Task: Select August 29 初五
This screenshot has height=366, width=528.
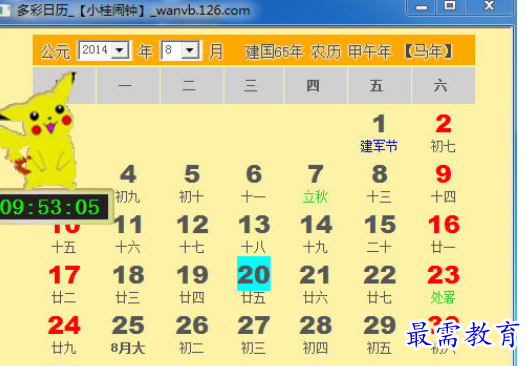Action: tap(380, 335)
